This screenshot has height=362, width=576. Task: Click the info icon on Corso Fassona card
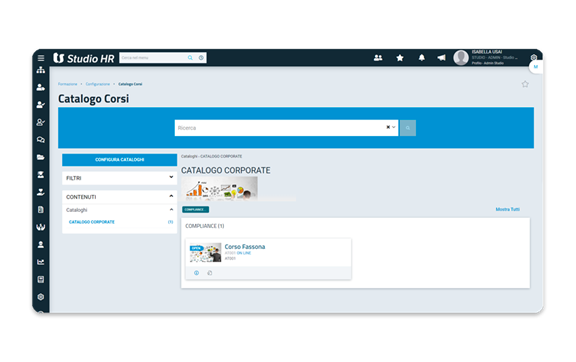(x=197, y=273)
